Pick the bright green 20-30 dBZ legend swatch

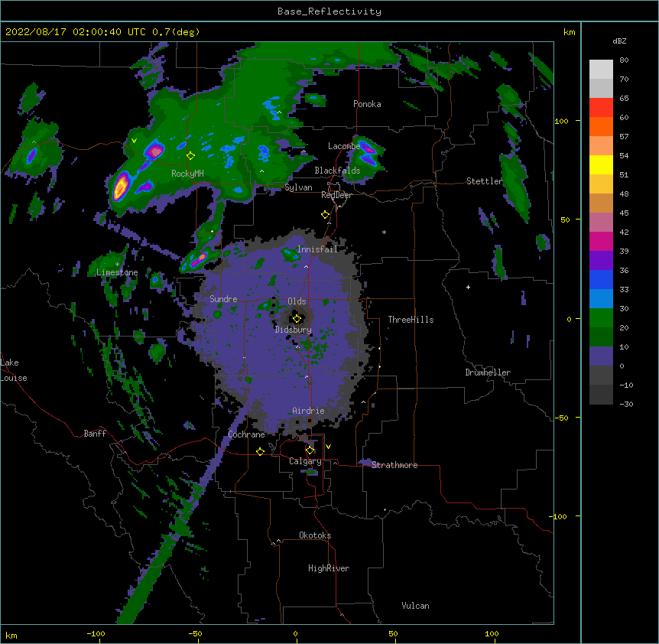[601, 318]
